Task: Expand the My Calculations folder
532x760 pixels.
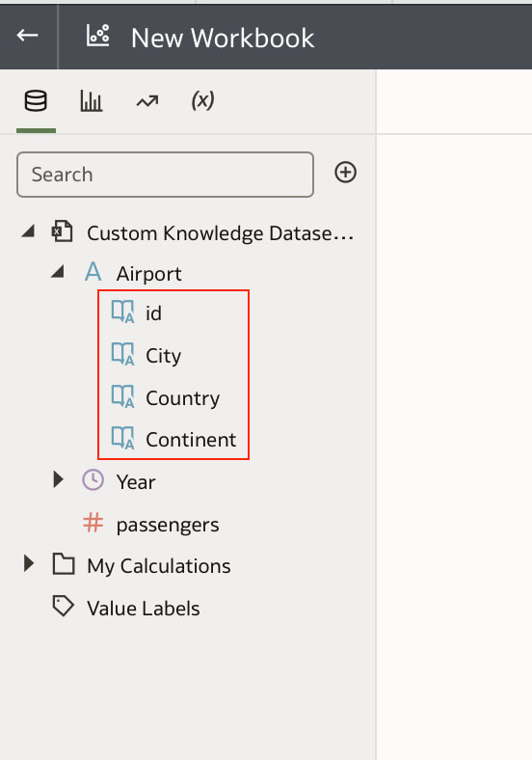Action: [29, 563]
